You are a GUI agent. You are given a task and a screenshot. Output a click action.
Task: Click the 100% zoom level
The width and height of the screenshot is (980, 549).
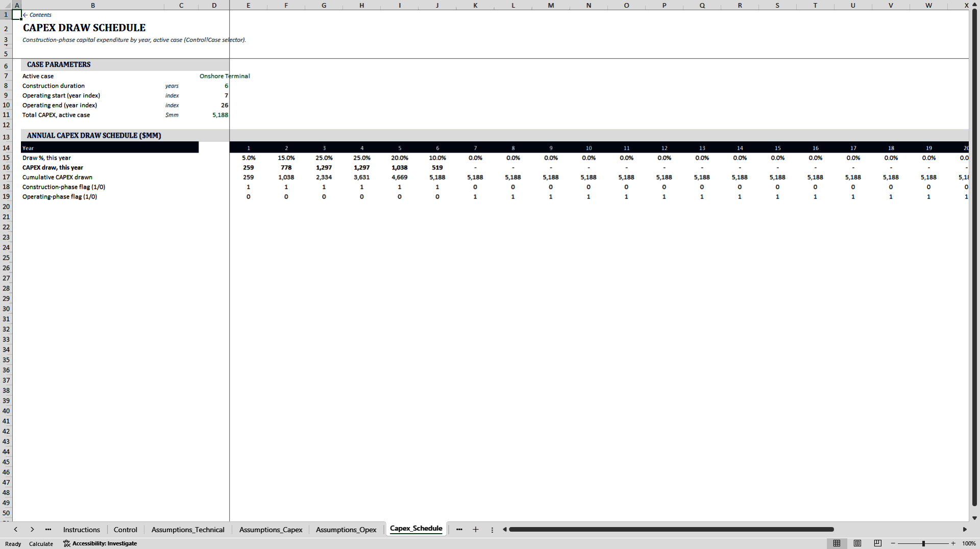[969, 543]
